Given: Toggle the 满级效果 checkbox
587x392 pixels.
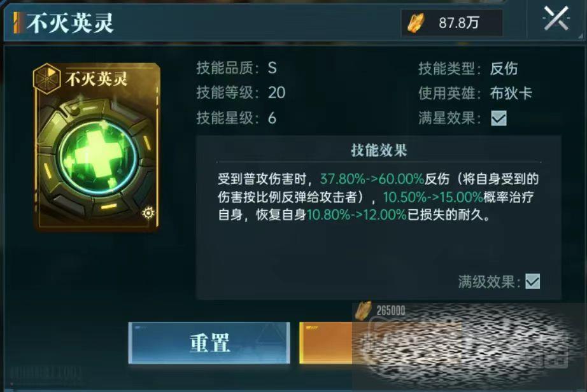Looking at the screenshot, I should (x=532, y=281).
